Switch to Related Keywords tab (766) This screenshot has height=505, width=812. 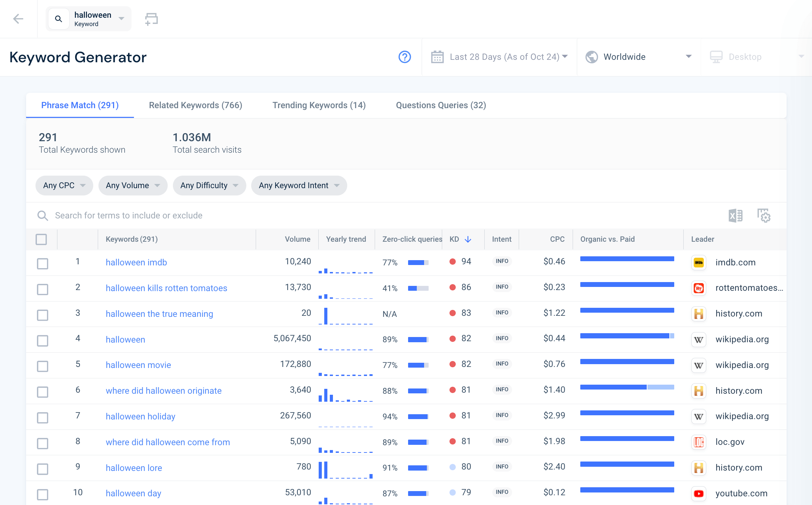196,105
